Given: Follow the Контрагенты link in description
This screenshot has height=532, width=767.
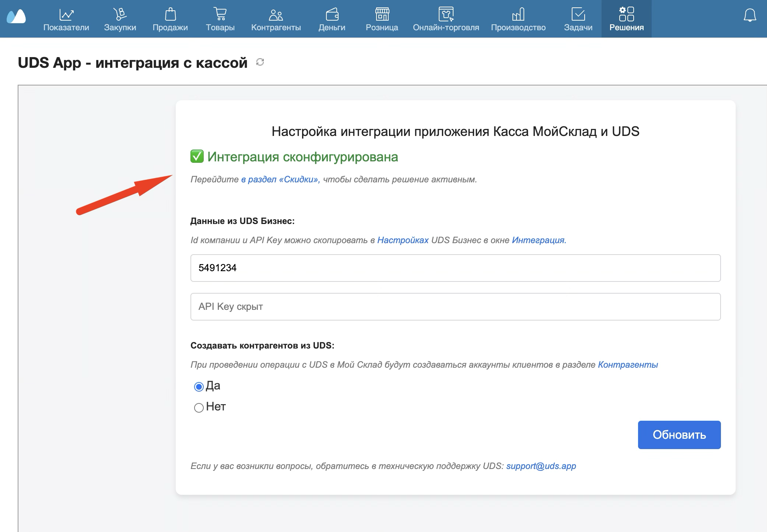Looking at the screenshot, I should [628, 365].
